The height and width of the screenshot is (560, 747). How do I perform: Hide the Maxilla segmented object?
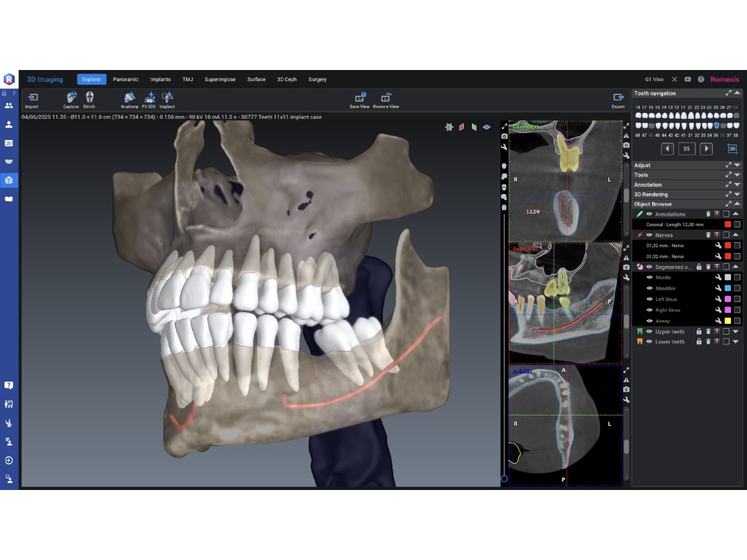coord(649,278)
